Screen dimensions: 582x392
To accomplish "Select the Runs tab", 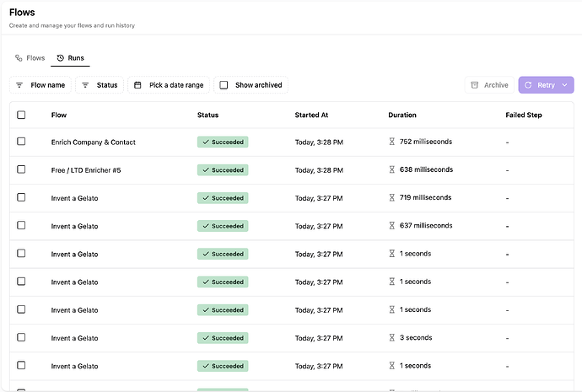I will click(69, 58).
